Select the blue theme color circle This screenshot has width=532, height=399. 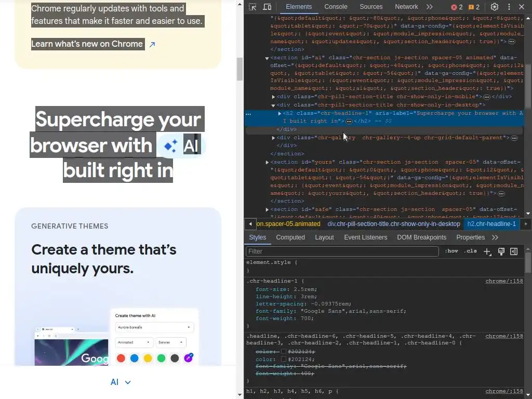[135, 358]
